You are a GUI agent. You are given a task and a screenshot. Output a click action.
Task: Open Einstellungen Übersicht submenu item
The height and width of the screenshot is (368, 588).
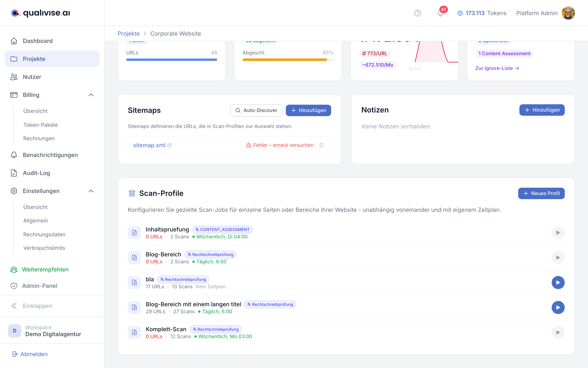coord(36,207)
